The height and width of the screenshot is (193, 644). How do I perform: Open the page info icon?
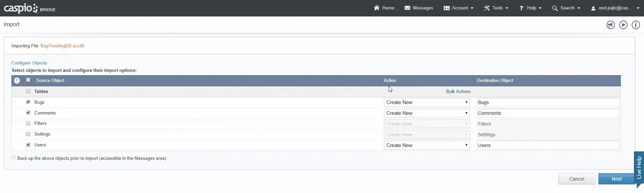point(636,25)
